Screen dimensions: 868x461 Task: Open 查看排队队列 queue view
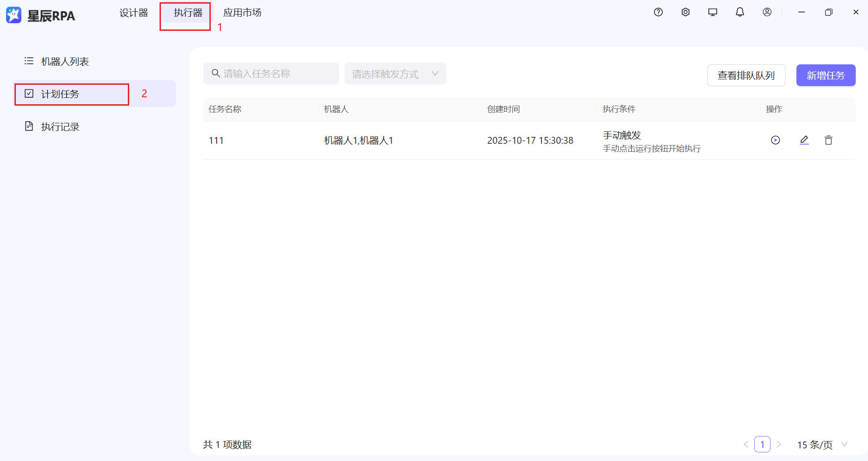click(746, 75)
